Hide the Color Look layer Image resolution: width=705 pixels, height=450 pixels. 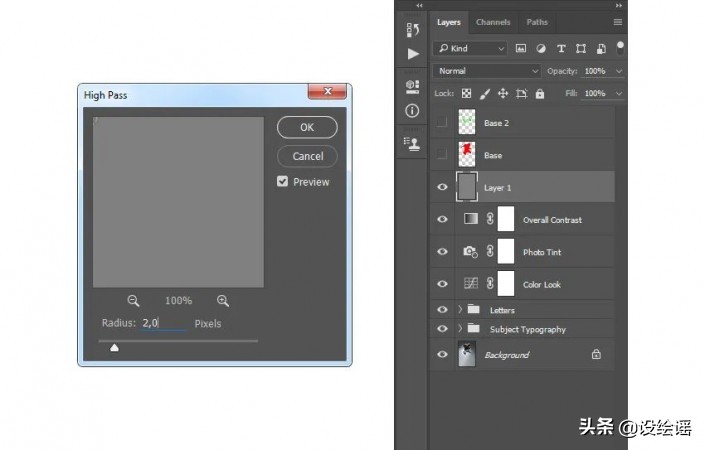442,284
